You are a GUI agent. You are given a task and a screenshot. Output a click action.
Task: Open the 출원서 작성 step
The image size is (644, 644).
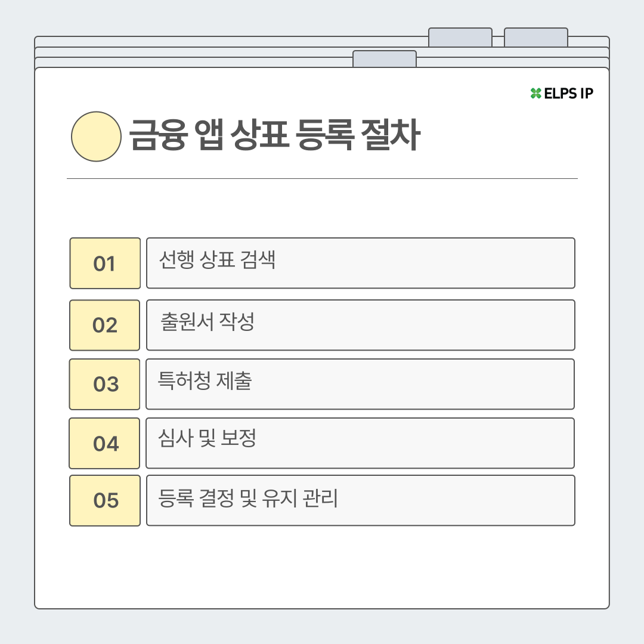[x=360, y=325]
